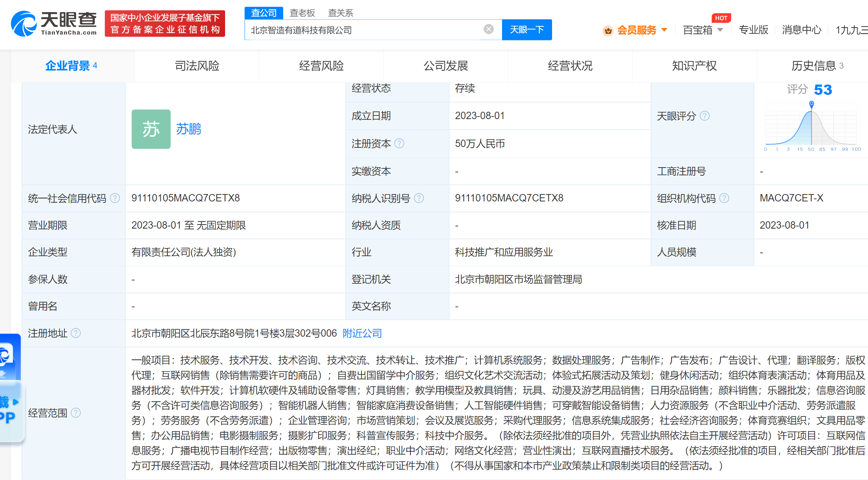Expand the 百宝箱 dropdown
The image size is (868, 480).
coord(720,30)
